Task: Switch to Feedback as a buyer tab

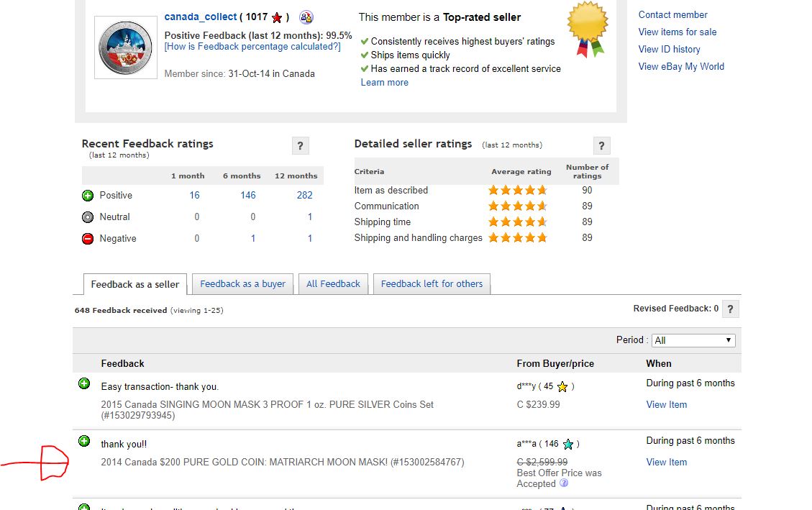Action: (x=243, y=283)
